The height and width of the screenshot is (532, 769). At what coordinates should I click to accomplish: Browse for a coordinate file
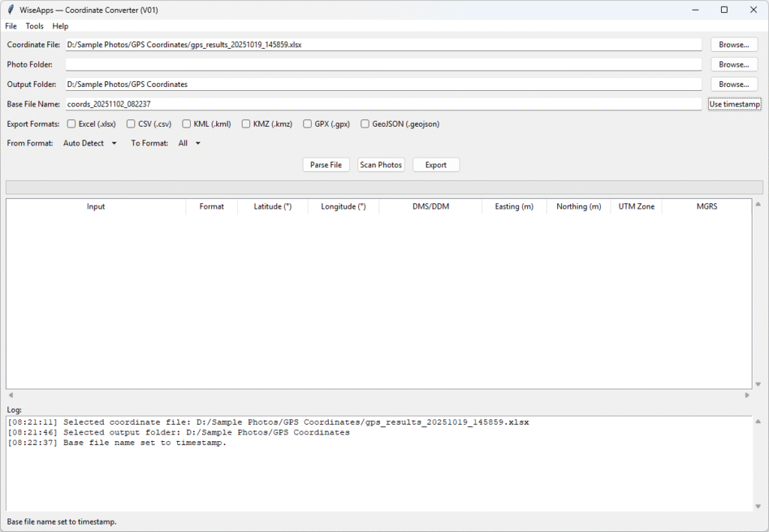734,44
